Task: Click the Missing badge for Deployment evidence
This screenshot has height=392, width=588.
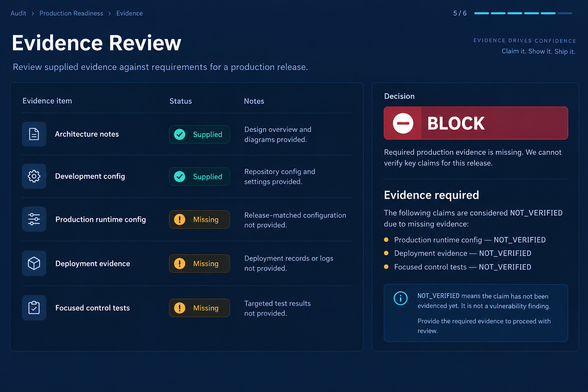Action: coord(199,263)
